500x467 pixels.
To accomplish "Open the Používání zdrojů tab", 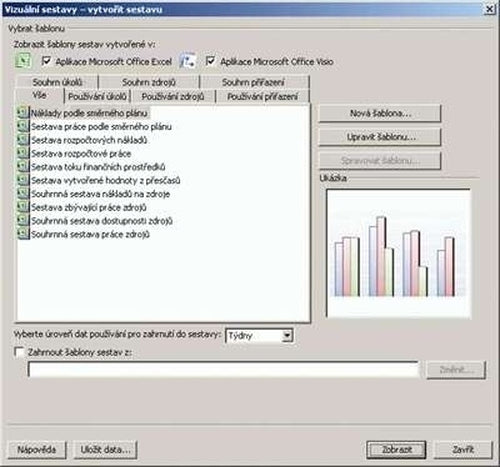I will coord(173,97).
